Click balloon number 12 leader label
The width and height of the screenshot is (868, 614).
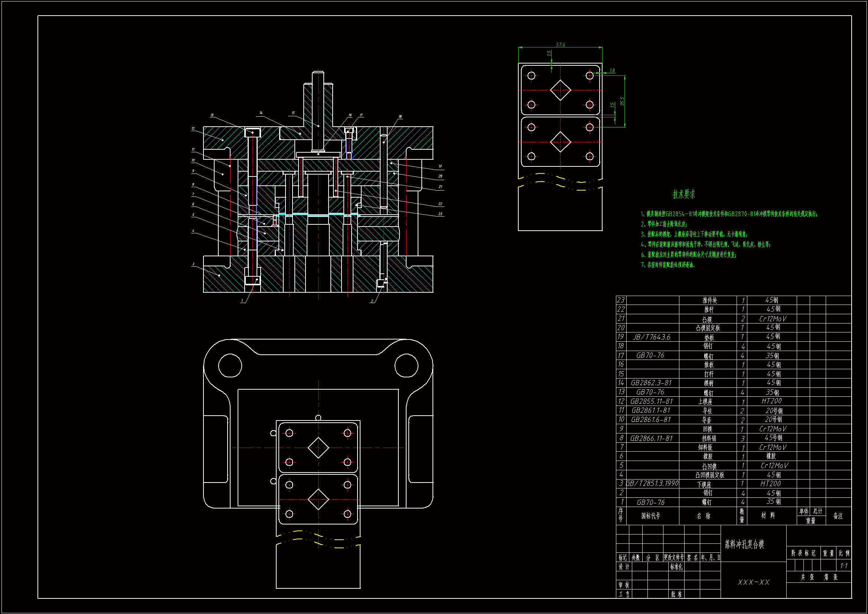click(193, 129)
